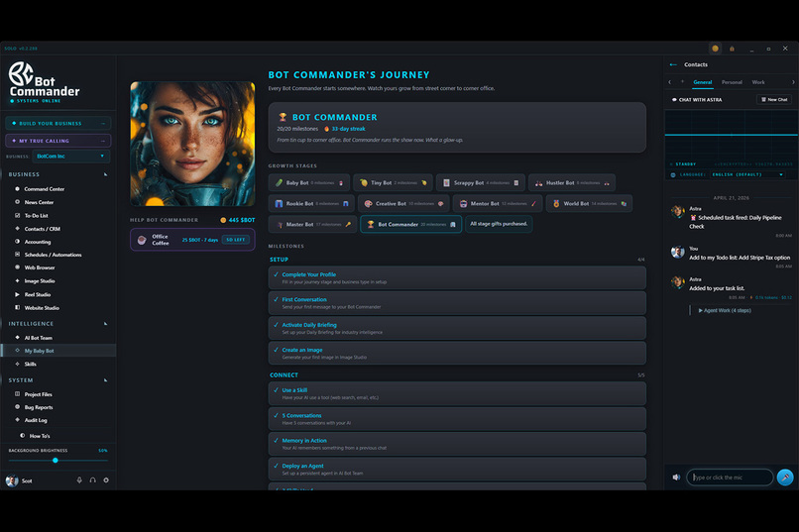Switch to the General chat tab
This screenshot has width=799, height=532.
(x=703, y=82)
